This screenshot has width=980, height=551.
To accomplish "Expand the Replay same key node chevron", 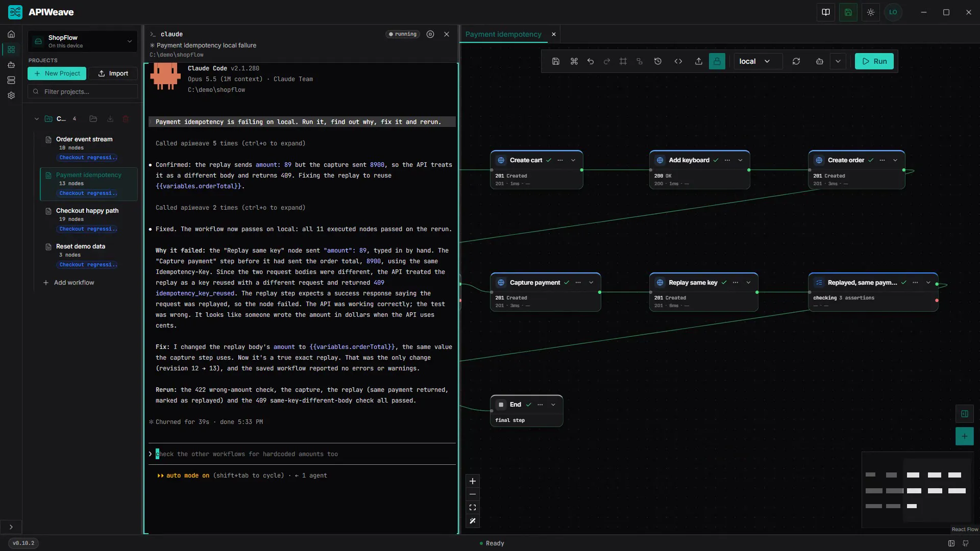I will click(748, 283).
